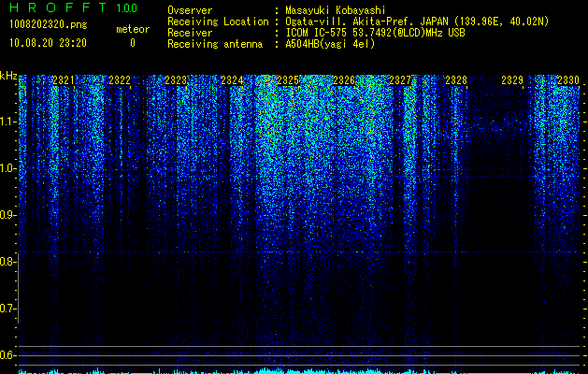
Task: Click the Receiving antenna label
Action: pos(215,44)
